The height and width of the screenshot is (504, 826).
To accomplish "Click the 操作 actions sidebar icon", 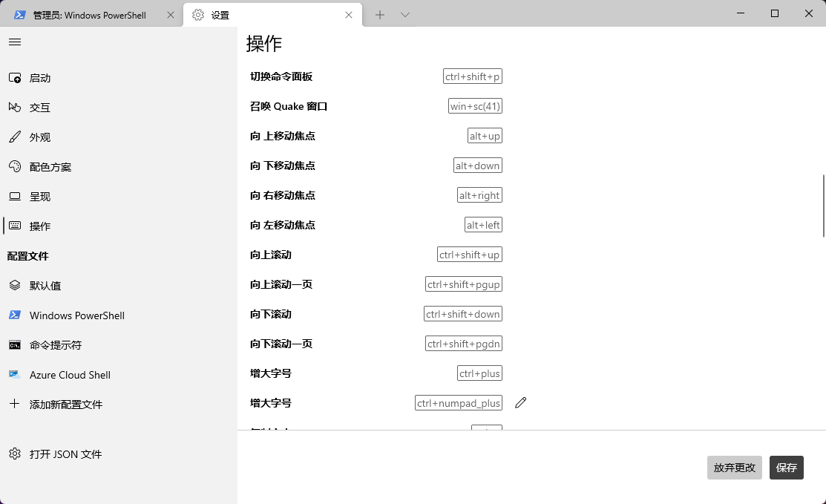I will [40, 226].
